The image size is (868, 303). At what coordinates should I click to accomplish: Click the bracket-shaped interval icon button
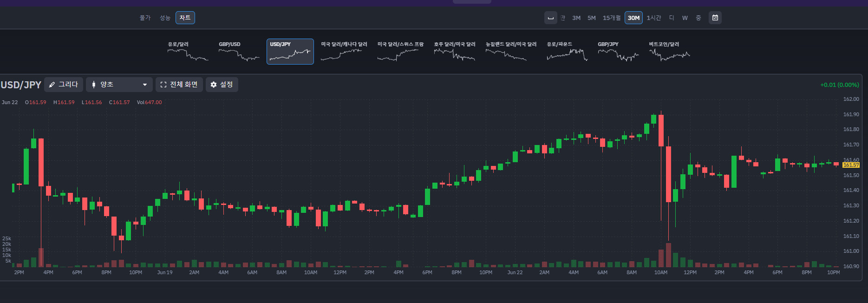550,18
